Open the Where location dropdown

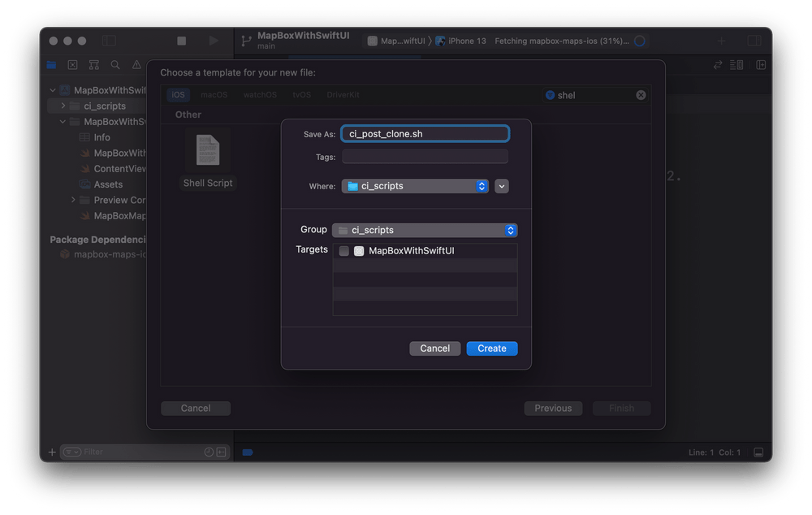pyautogui.click(x=415, y=186)
